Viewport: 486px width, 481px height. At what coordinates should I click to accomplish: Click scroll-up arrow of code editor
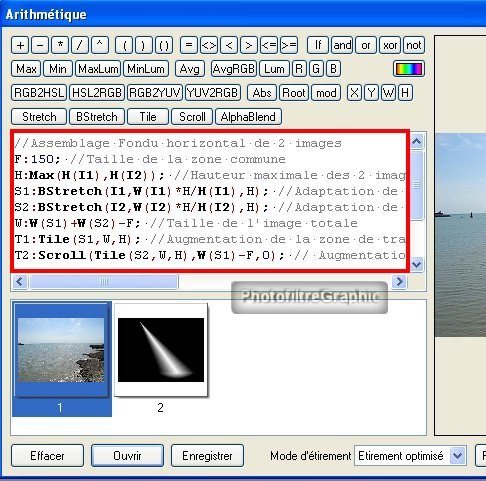point(416,142)
